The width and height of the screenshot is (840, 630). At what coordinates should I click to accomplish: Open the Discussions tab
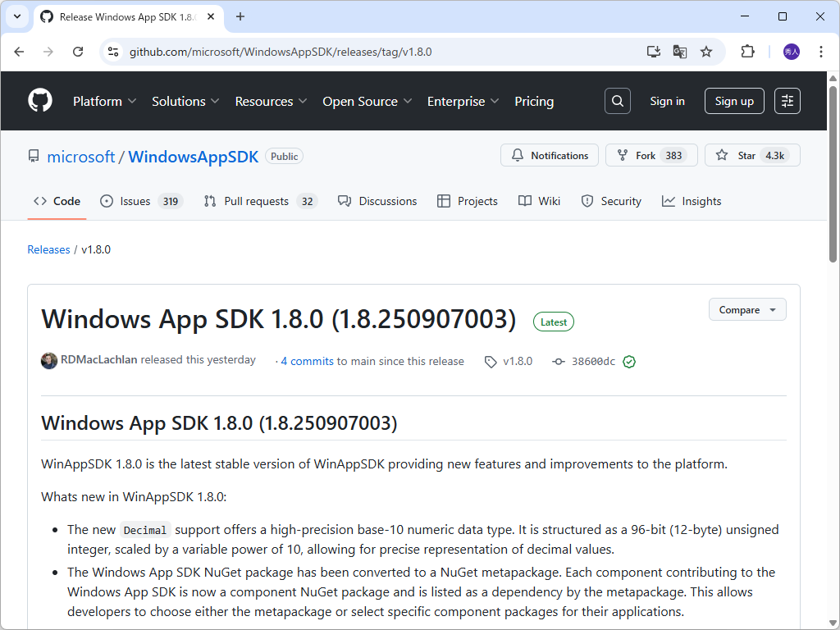coord(377,201)
